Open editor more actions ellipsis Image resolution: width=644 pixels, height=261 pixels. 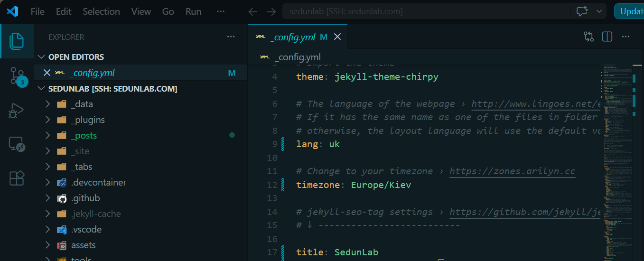pyautogui.click(x=625, y=37)
